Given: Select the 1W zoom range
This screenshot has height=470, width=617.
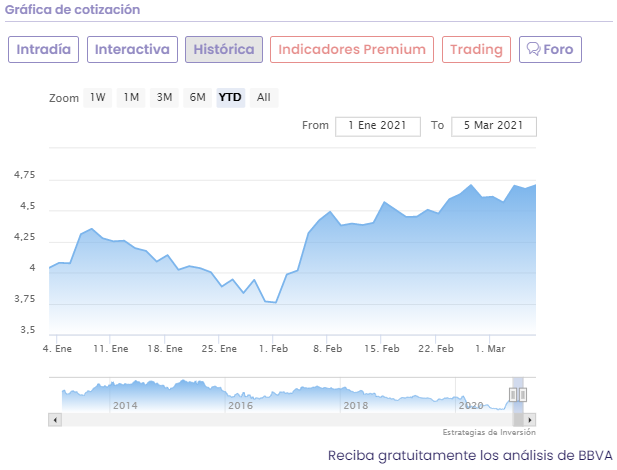Looking at the screenshot, I should tap(97, 98).
